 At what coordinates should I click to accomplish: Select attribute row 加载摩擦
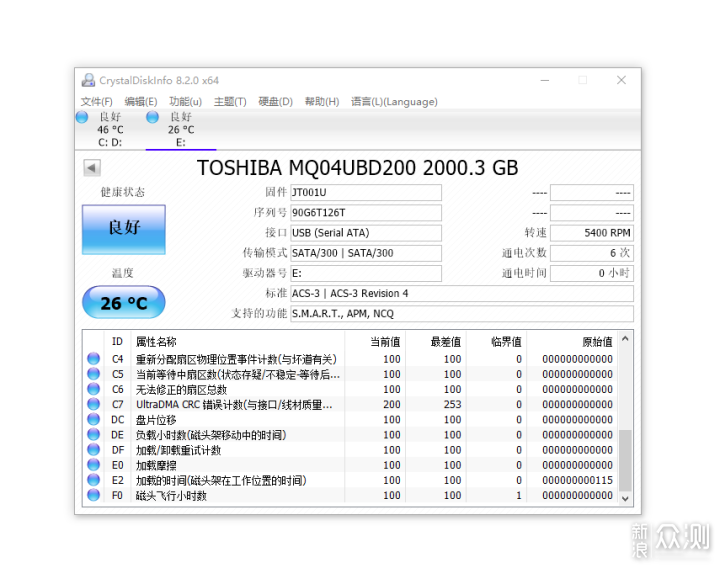point(351,465)
